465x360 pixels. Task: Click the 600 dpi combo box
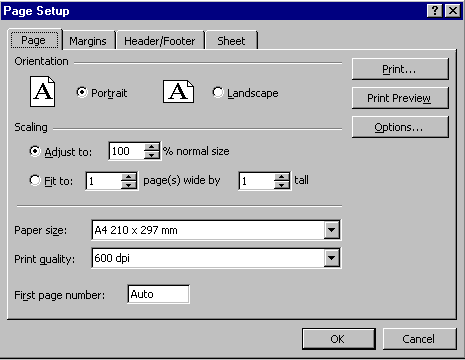point(216,258)
